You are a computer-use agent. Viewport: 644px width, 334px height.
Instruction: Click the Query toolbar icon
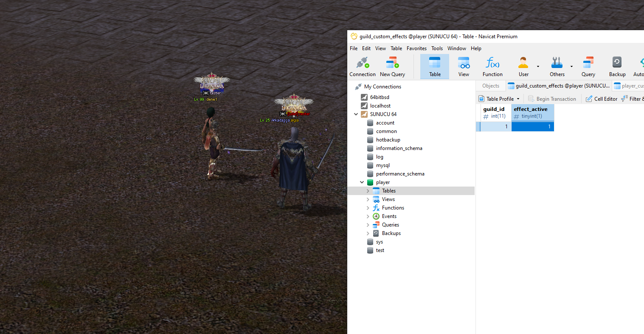coord(588,67)
